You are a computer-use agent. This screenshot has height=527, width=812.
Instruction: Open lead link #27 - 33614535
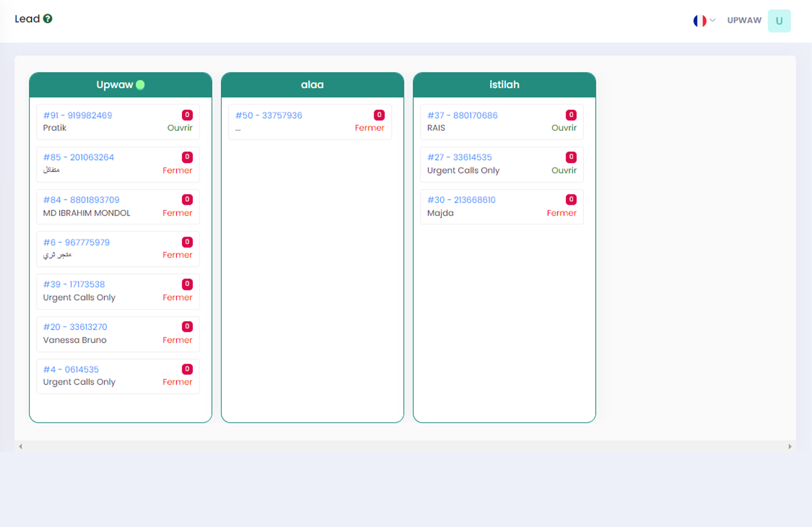click(x=459, y=157)
